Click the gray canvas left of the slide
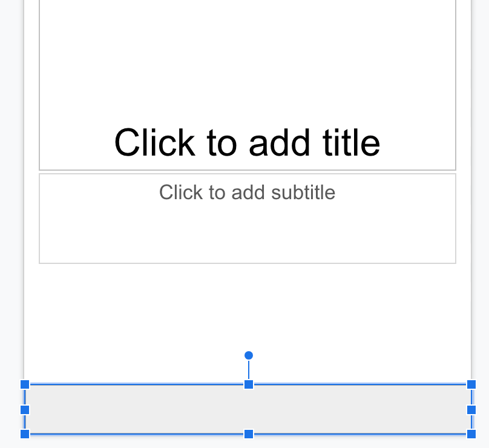The image size is (489, 448). pyautogui.click(x=11, y=182)
